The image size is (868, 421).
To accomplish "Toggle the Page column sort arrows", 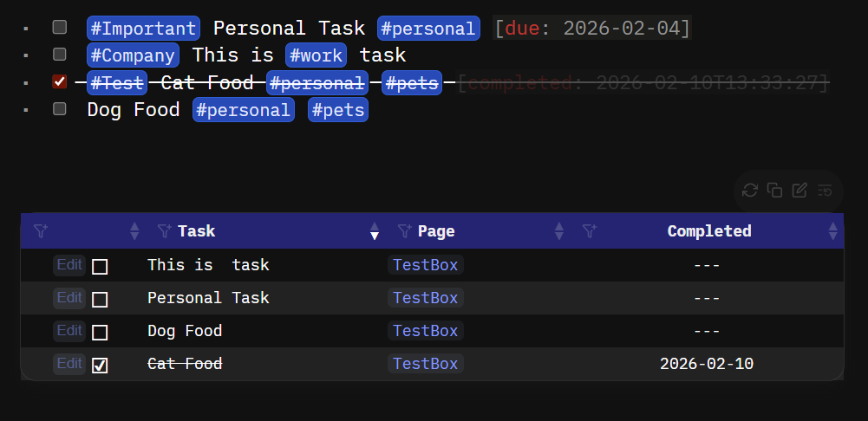I will [x=559, y=231].
